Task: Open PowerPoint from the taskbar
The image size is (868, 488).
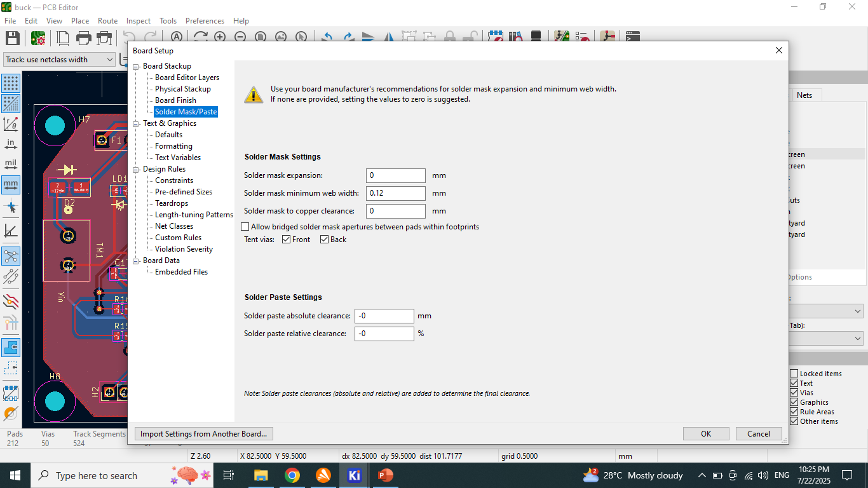Action: pos(385,475)
